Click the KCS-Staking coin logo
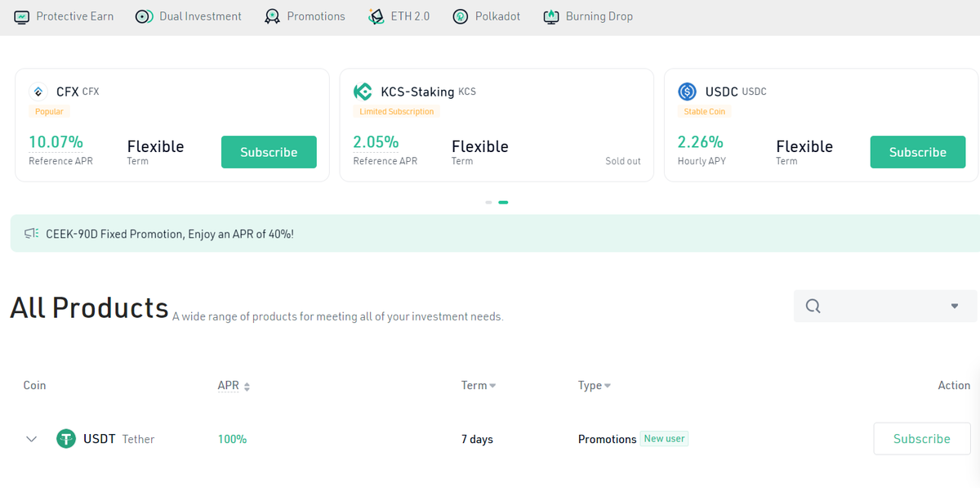 pos(363,92)
